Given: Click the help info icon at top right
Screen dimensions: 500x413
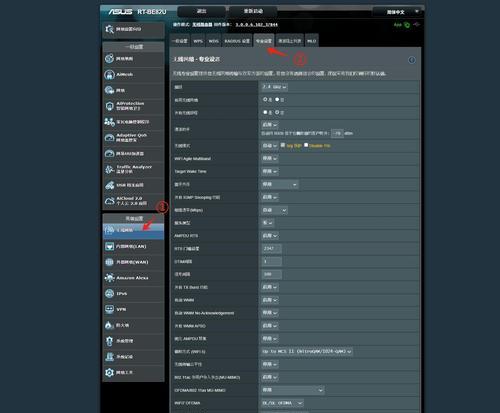Looking at the screenshot, I should click(412, 60).
